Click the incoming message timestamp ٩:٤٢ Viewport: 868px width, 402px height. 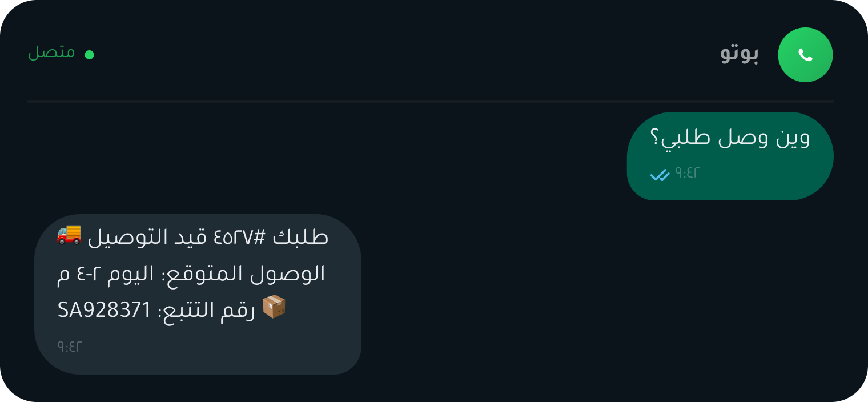(x=70, y=347)
